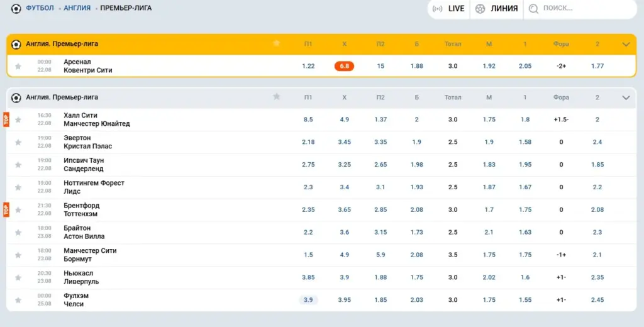Image resolution: width=644 pixels, height=327 pixels.
Task: Click the ball icon in the gray league header
Action: [x=16, y=97]
